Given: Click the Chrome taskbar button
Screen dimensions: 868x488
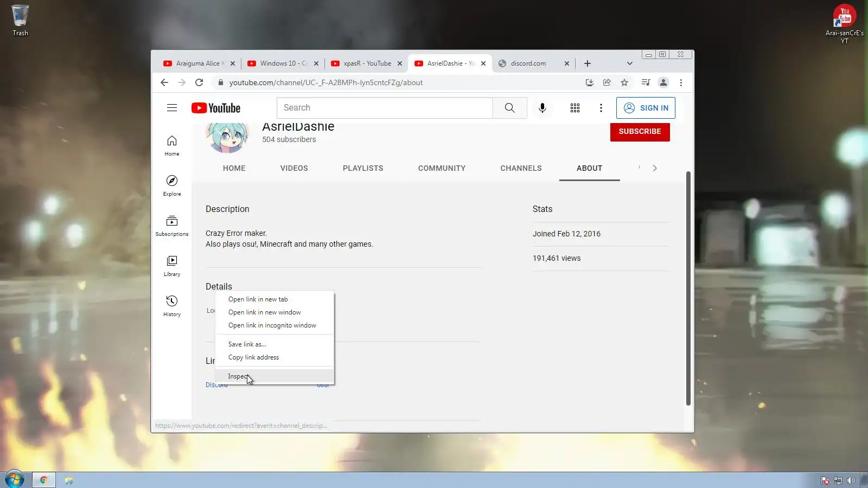Looking at the screenshot, I should pos(43,480).
